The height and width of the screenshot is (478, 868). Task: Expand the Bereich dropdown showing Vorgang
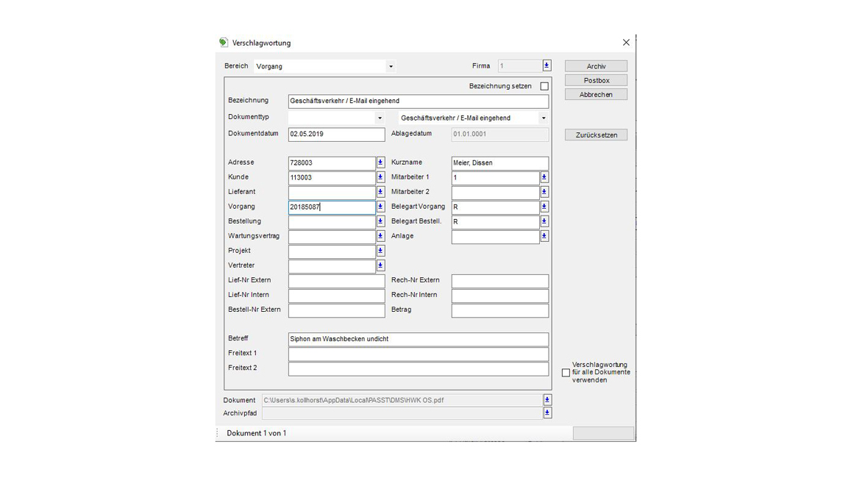tap(391, 66)
